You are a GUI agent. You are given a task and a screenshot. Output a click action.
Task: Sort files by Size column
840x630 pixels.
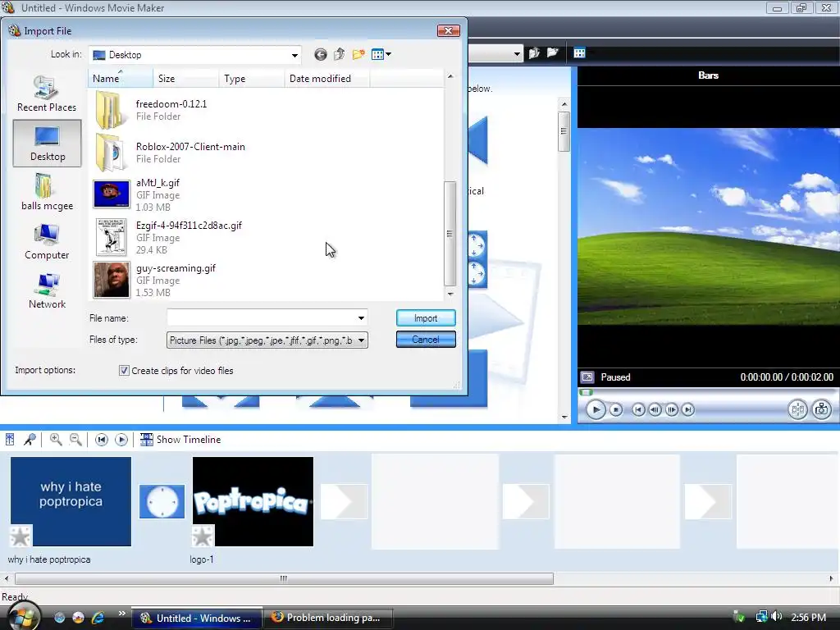(x=186, y=78)
